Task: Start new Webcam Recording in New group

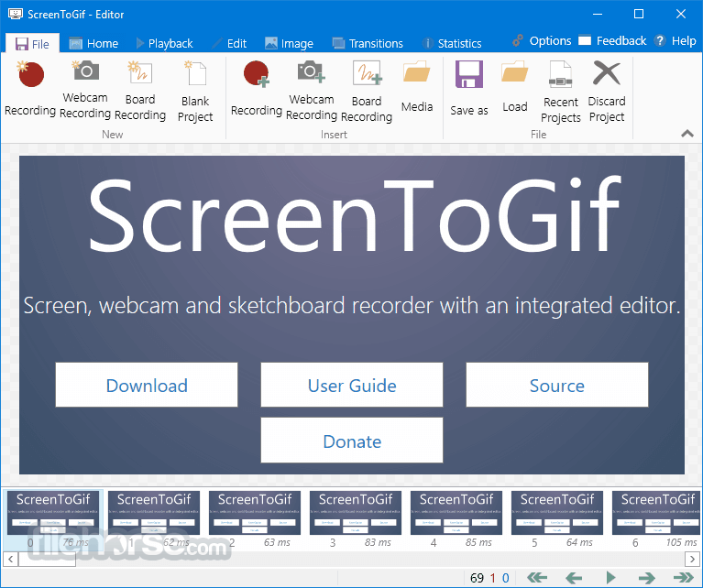Action: 85,89
